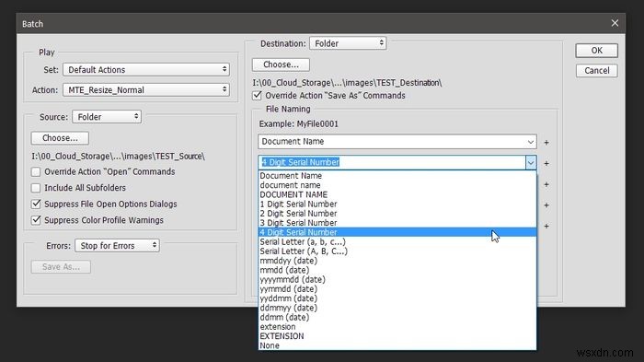Choose 1 Digit Serial Number option
The image size is (644, 362).
(397, 204)
